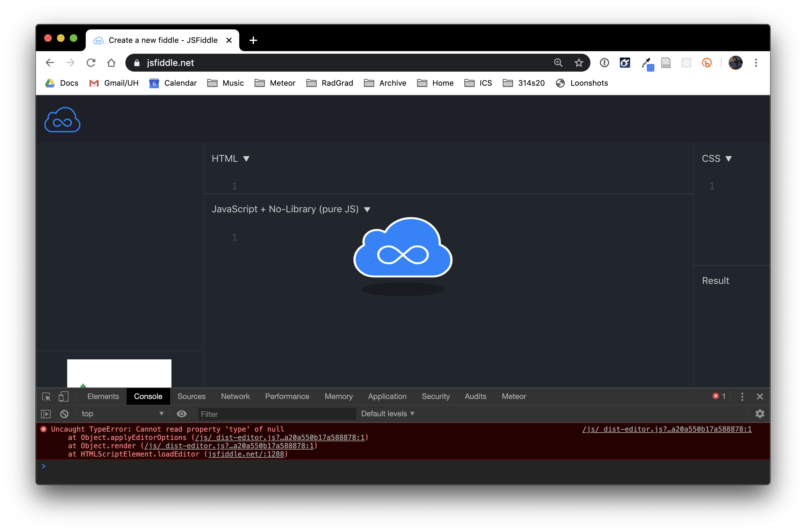Open a new browser tab
806x532 pixels.
tap(253, 40)
